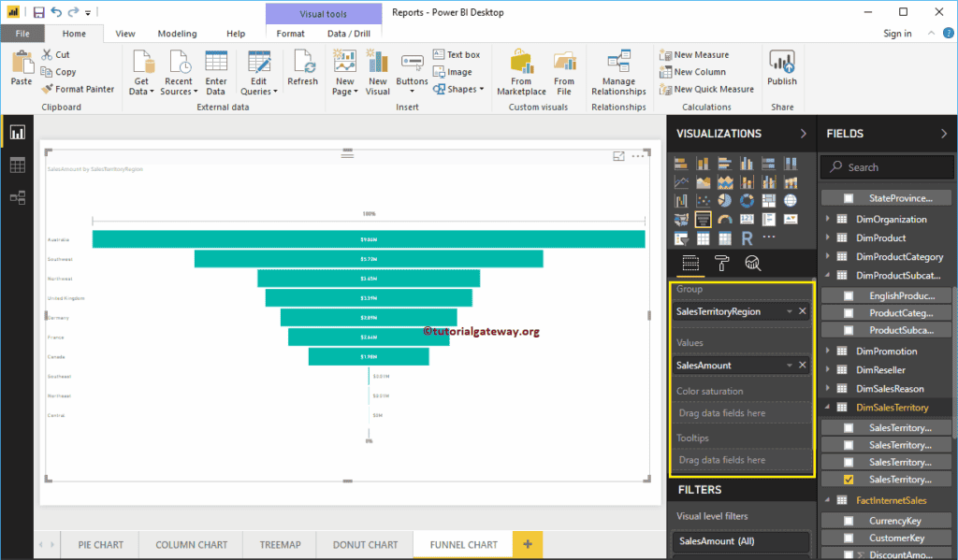Select the R script visual icon
Screen dimensions: 958x560
pos(747,238)
